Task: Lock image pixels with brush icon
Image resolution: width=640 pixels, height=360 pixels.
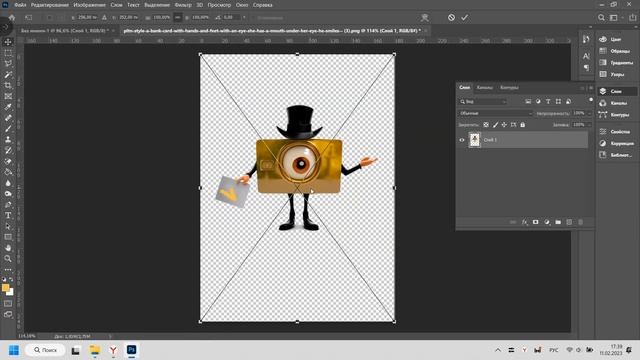Action: coord(495,125)
